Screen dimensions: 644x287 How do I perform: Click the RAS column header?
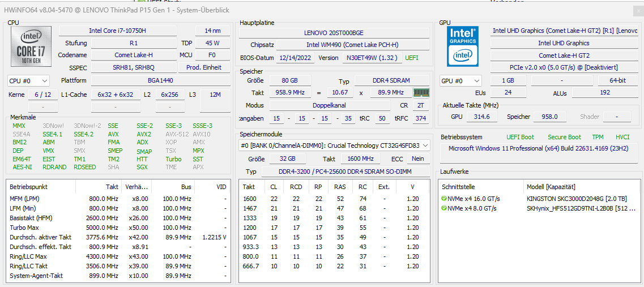340,187
